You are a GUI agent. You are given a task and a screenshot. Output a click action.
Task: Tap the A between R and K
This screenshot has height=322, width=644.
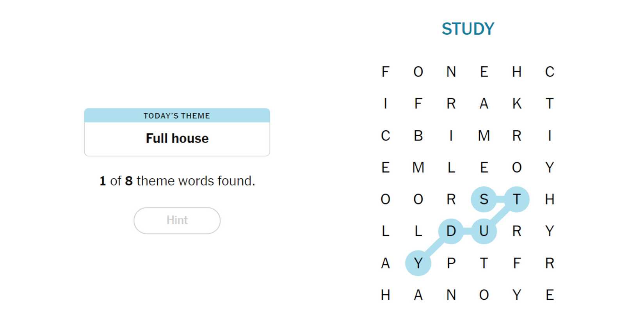[484, 104]
